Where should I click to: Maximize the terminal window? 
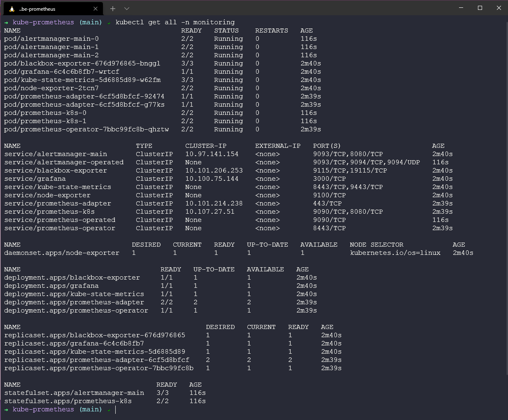click(480, 8)
